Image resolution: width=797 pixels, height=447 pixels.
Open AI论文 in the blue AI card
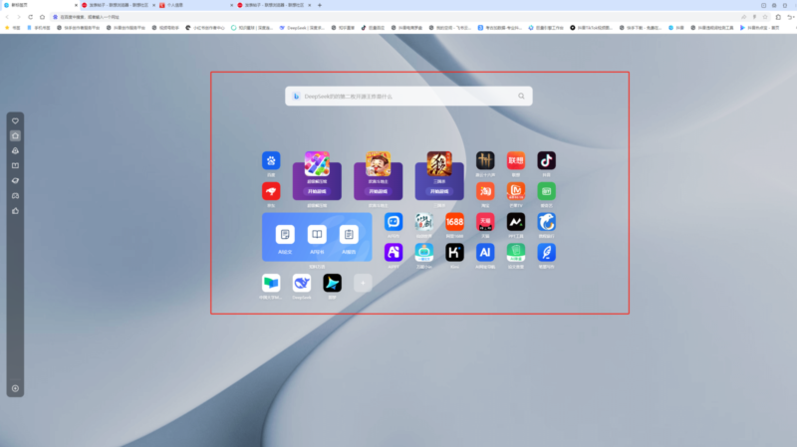[x=285, y=234]
